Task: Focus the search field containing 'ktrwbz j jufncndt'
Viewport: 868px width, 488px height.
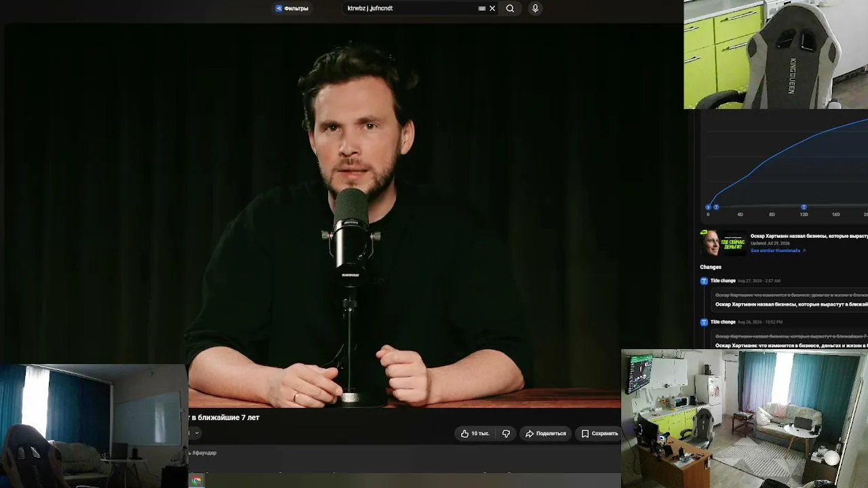Action: 410,8
